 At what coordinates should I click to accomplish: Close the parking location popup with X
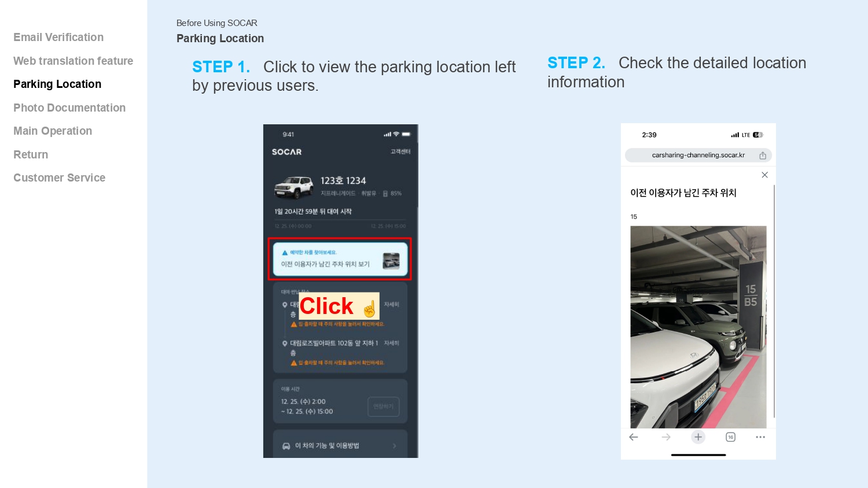tap(764, 175)
